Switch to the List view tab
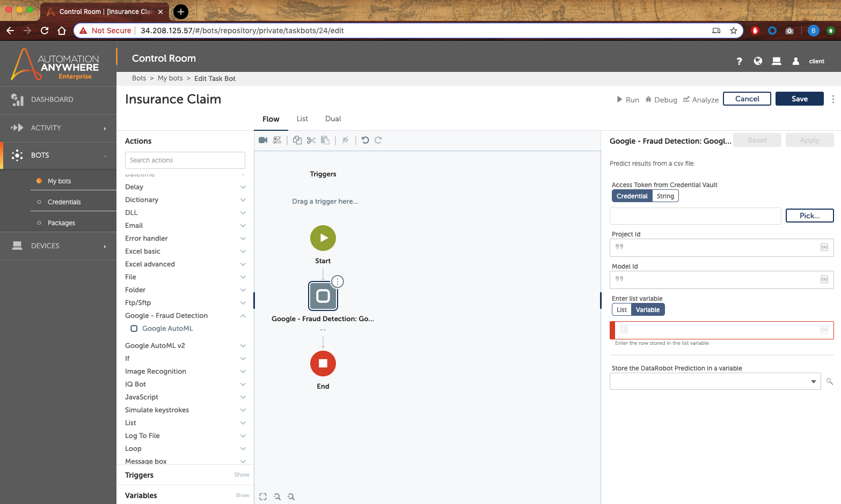 click(302, 119)
